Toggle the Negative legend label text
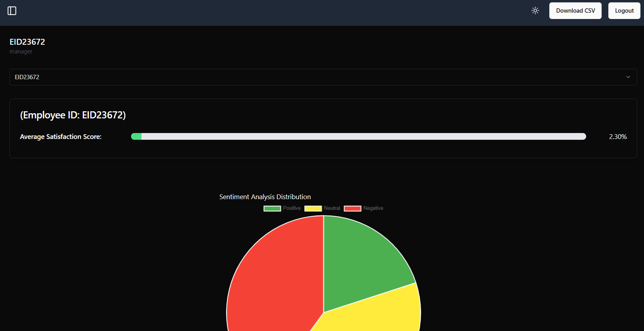 [x=373, y=208]
